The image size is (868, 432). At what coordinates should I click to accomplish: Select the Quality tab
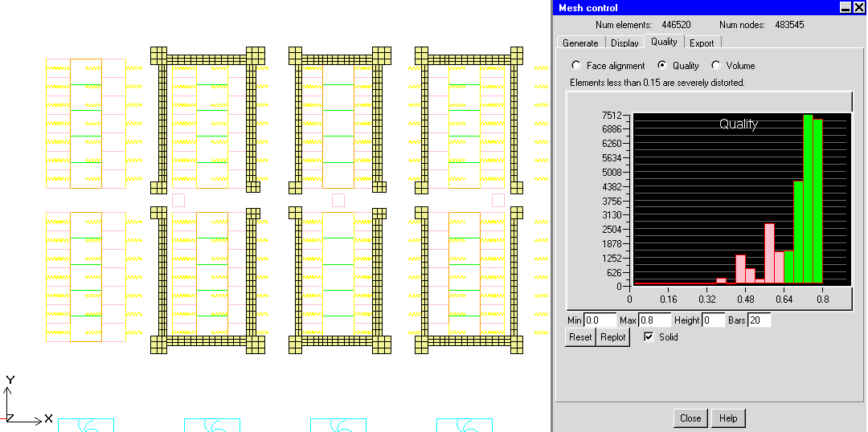pyautogui.click(x=665, y=42)
